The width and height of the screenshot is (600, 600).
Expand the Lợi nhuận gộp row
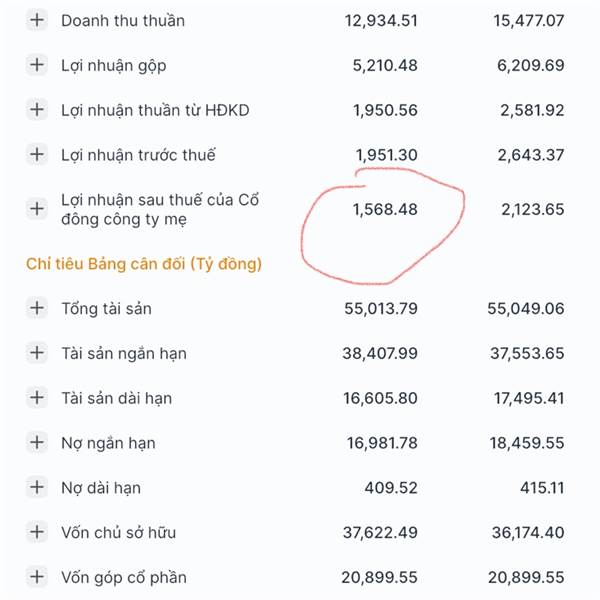(37, 65)
